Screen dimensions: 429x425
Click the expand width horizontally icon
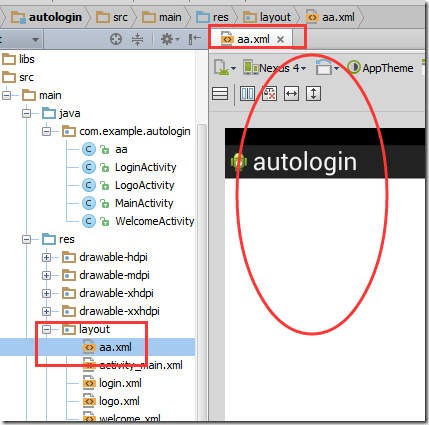291,94
